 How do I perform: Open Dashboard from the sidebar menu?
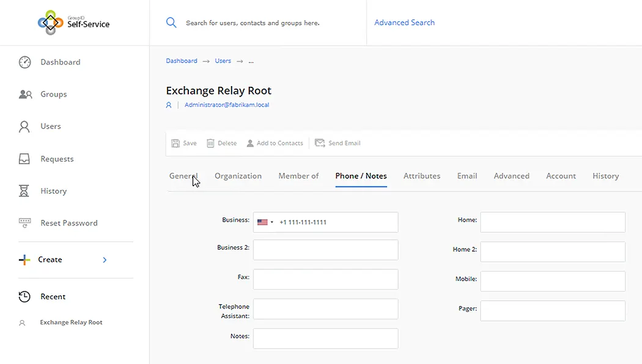[x=60, y=62]
